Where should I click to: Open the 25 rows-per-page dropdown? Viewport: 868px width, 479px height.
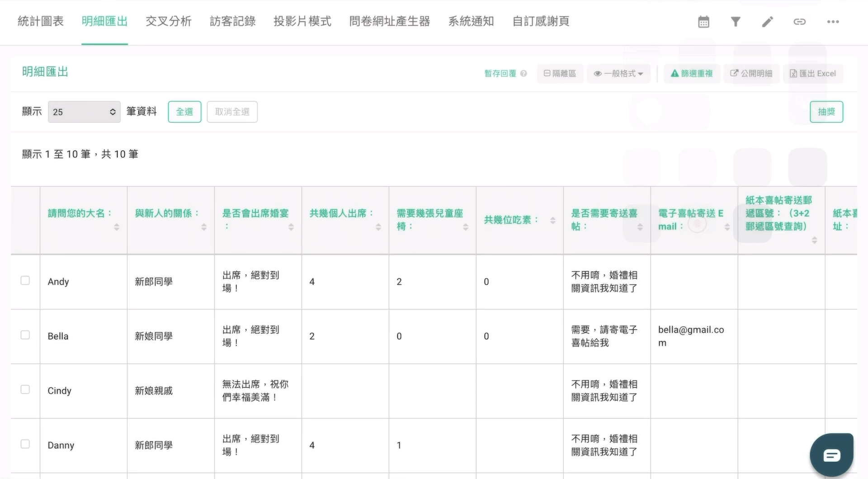click(84, 112)
